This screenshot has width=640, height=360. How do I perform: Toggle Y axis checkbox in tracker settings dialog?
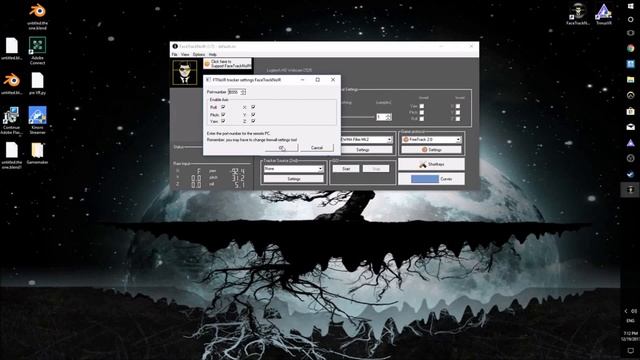coord(253,114)
